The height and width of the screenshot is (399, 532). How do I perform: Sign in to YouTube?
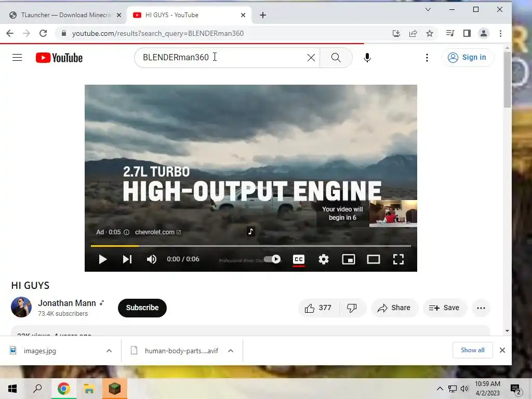(468, 57)
